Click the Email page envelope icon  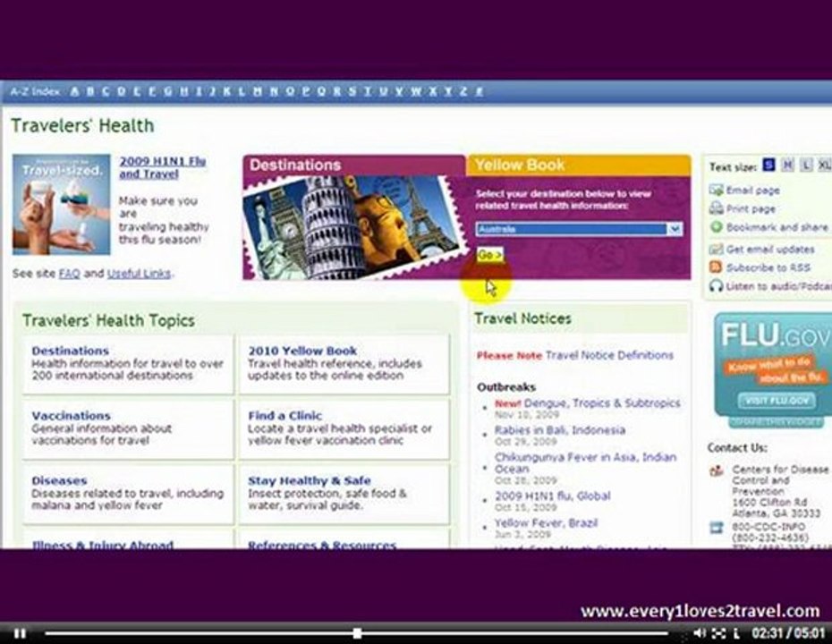click(716, 190)
